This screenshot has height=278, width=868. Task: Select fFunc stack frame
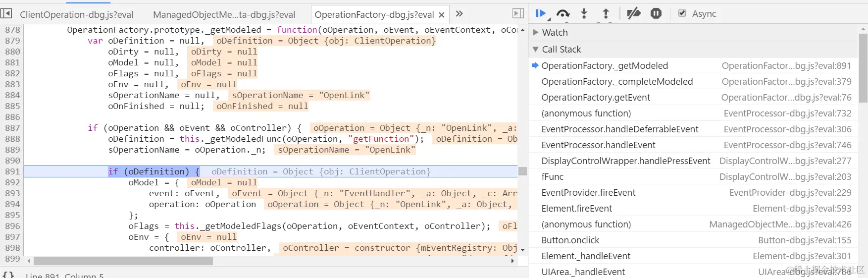693,176
